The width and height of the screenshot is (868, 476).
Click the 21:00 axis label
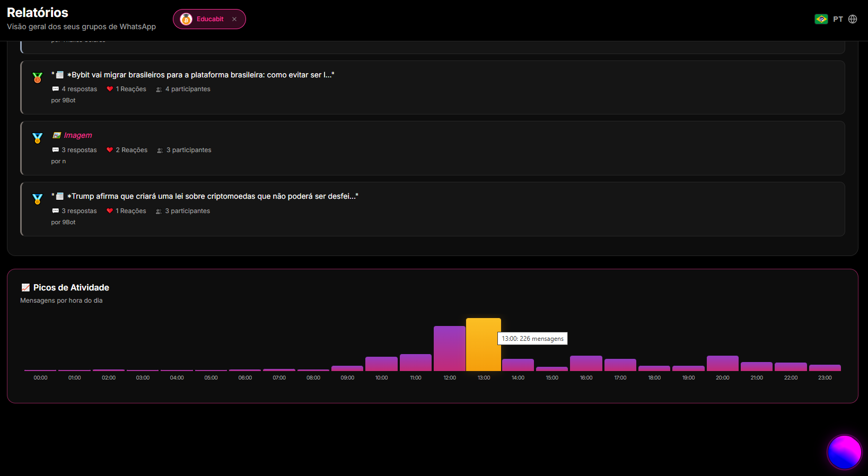click(x=757, y=378)
